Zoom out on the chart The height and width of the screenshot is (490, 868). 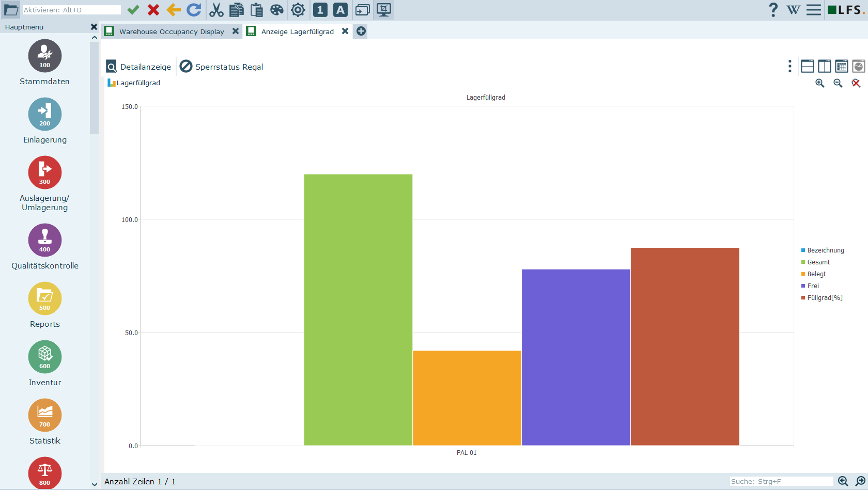(838, 83)
